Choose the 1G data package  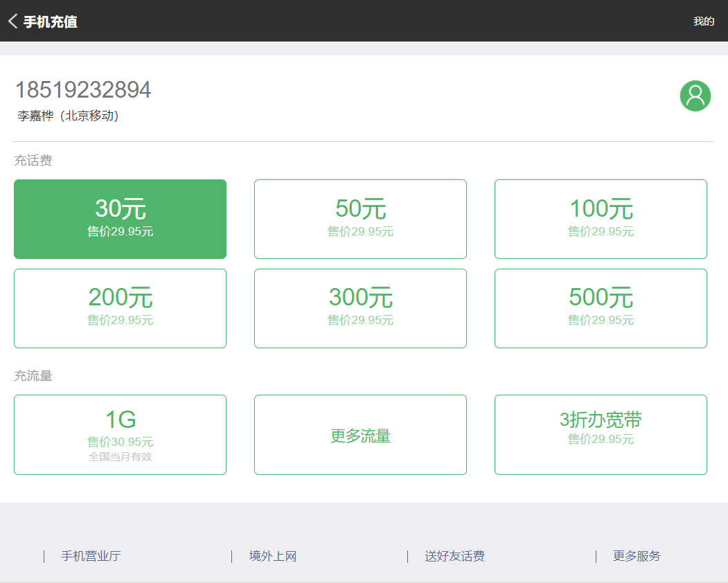[120, 434]
